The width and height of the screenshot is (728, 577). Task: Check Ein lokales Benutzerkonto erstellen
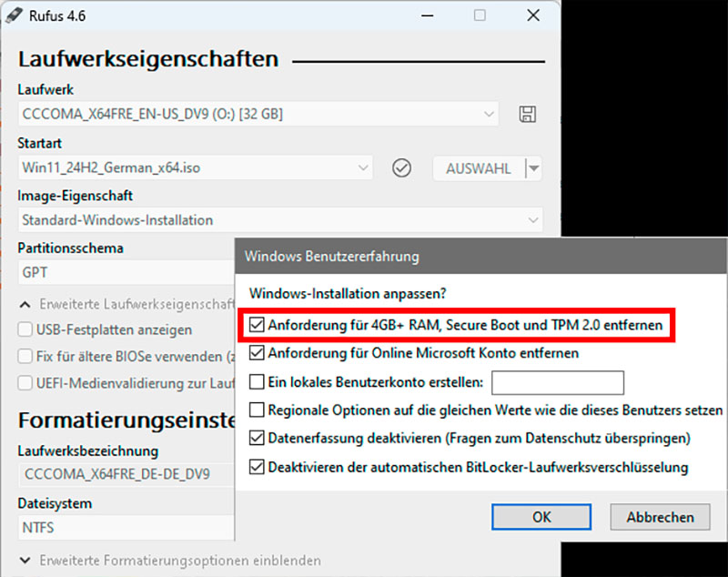click(x=257, y=382)
